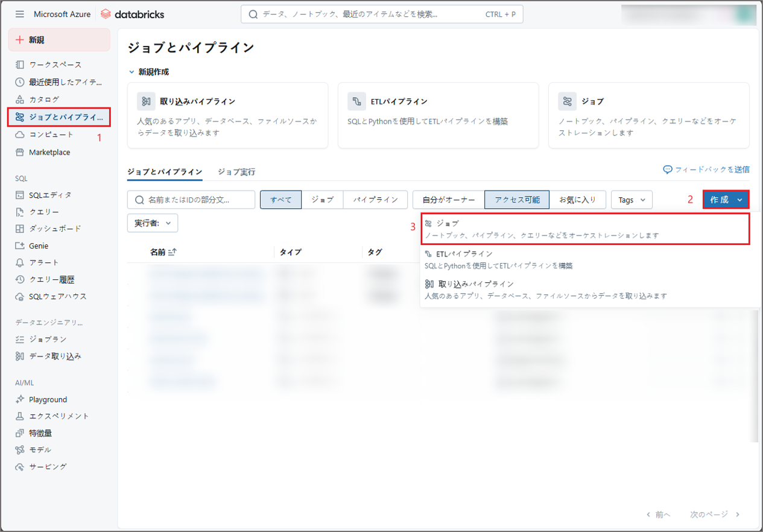Click the カタログ icon in sidebar
Image resolution: width=763 pixels, height=532 pixels.
tap(20, 99)
